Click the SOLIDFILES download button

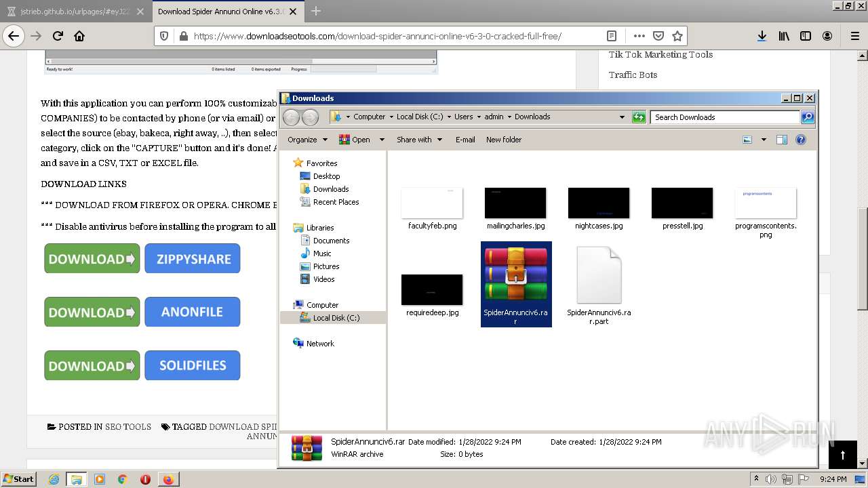pos(193,365)
